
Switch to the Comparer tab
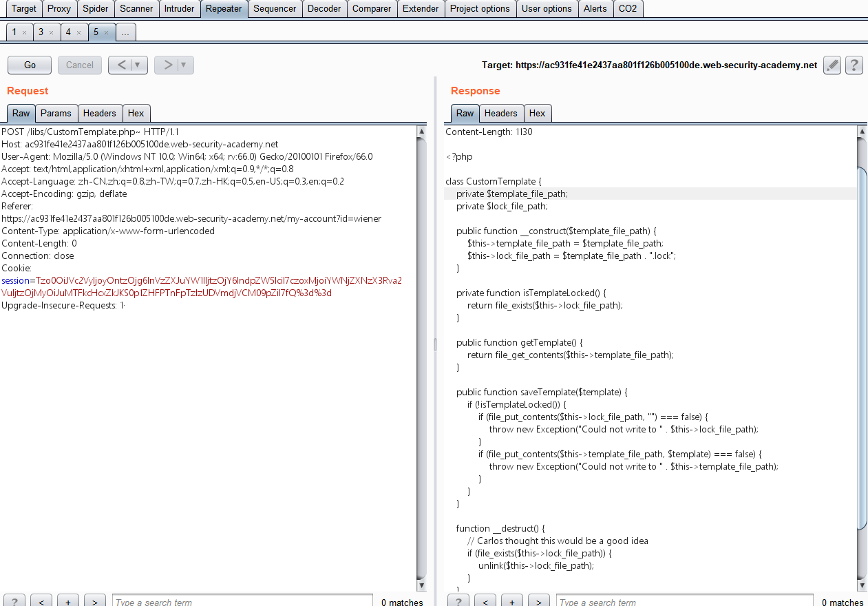click(372, 9)
